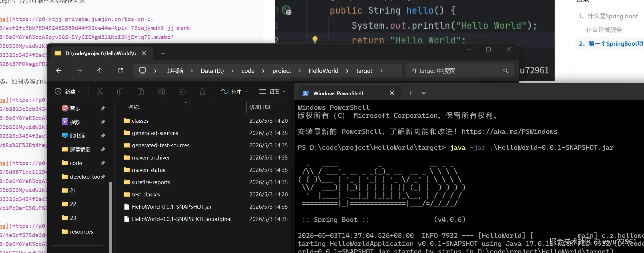Open code folder in navigation pane
This screenshot has width=644, height=253.
pyautogui.click(x=72, y=163)
